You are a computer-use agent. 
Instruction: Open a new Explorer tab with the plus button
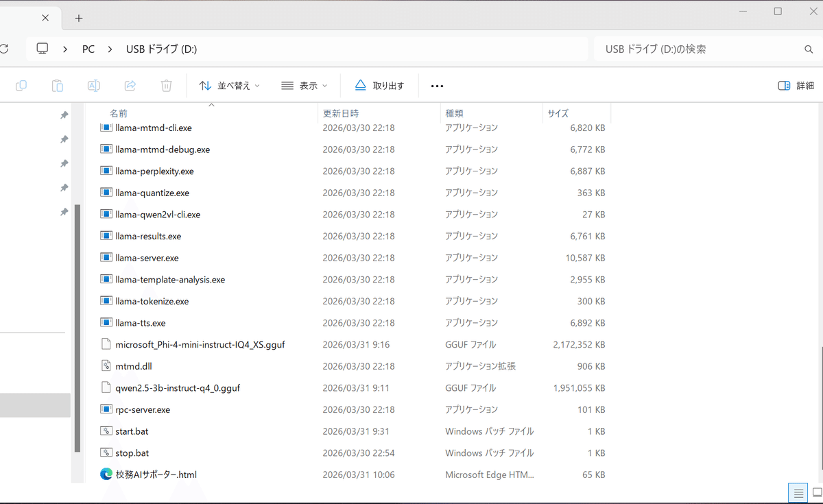[x=79, y=18]
